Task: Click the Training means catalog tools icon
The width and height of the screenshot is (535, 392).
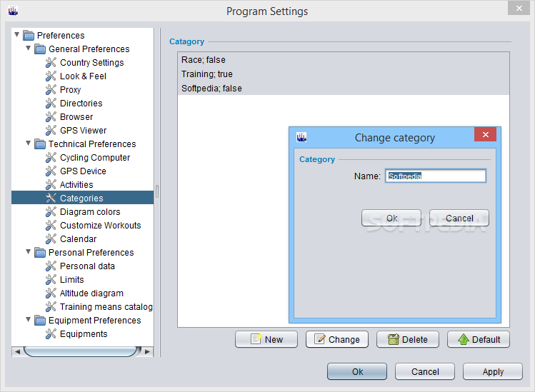Action: click(x=51, y=307)
